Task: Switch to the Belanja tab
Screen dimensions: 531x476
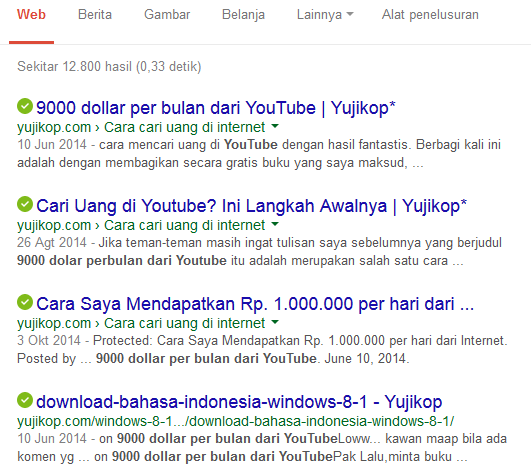Action: pyautogui.click(x=243, y=15)
